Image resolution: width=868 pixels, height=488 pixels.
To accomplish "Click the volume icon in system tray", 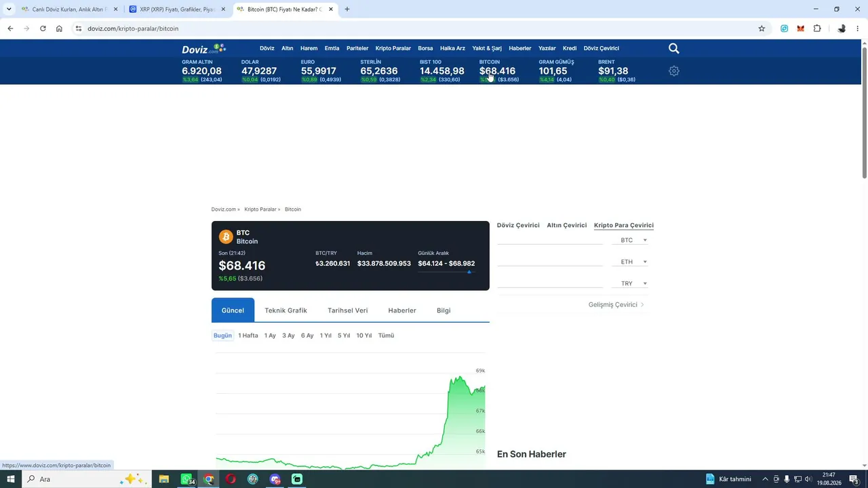I will coord(808,479).
